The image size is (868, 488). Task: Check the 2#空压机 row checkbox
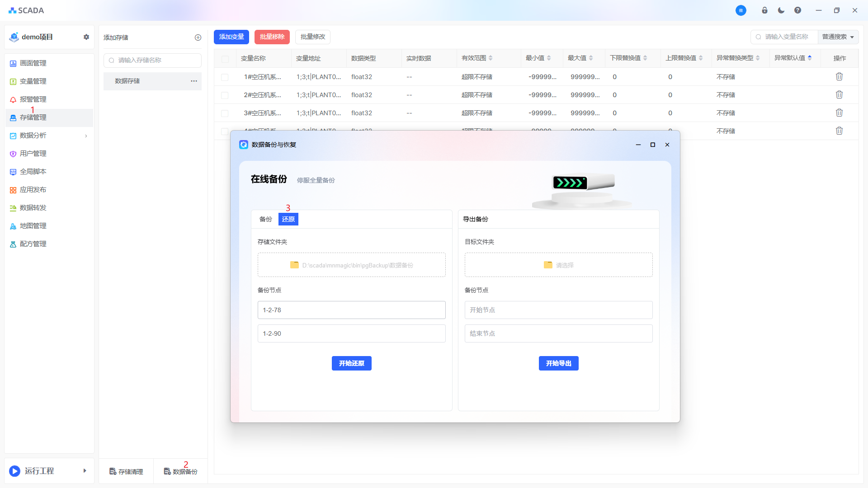pyautogui.click(x=225, y=95)
